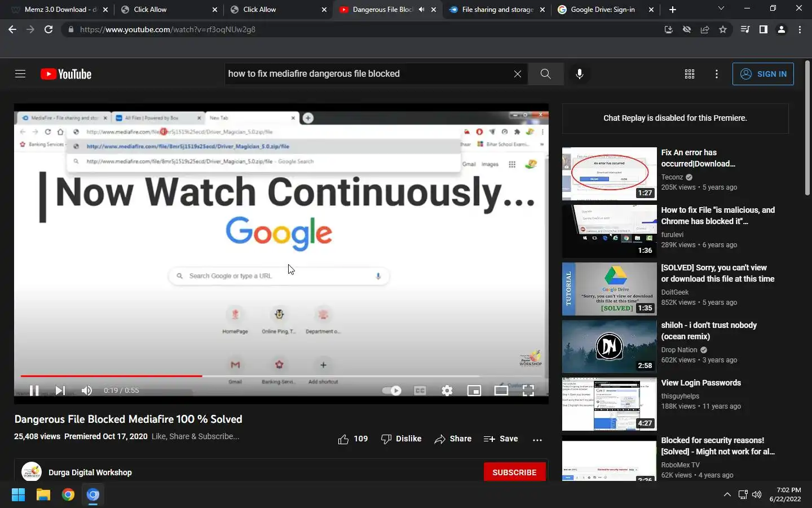Switch to miniplayer mode
Screen dimensions: 812x508
pyautogui.click(x=474, y=391)
